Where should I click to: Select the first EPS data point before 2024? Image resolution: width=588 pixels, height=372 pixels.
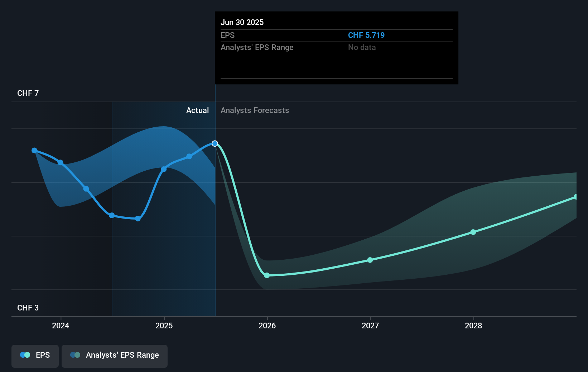click(x=34, y=150)
